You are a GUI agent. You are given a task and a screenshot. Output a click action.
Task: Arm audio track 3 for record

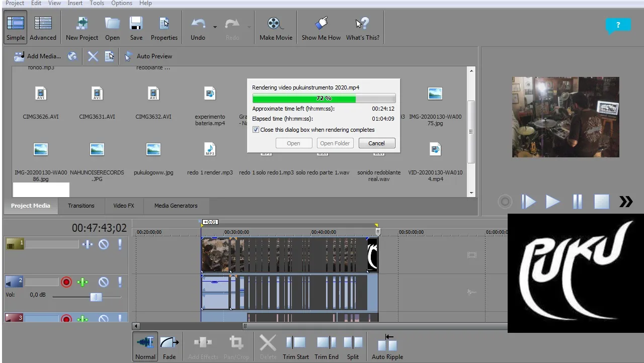pyautogui.click(x=66, y=318)
